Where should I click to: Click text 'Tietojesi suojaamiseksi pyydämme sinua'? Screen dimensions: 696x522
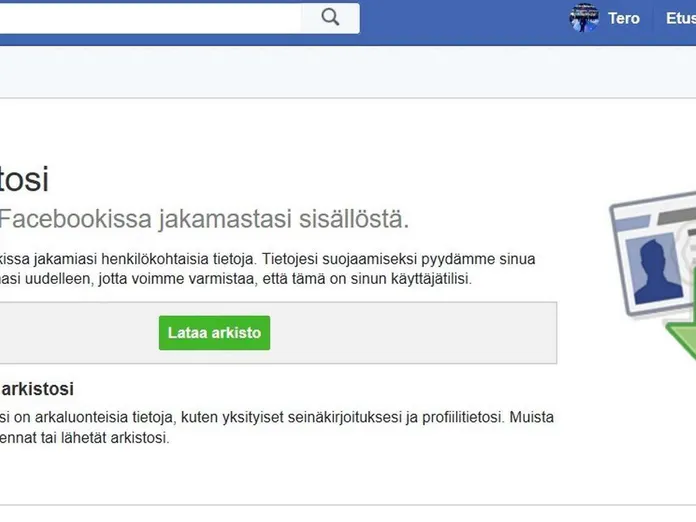(398, 259)
